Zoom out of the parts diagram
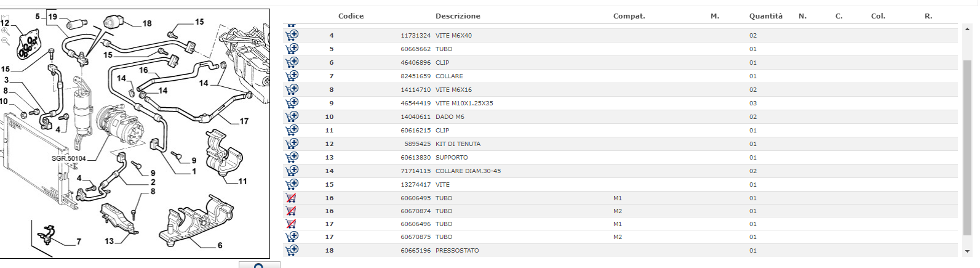 tap(4, 41)
